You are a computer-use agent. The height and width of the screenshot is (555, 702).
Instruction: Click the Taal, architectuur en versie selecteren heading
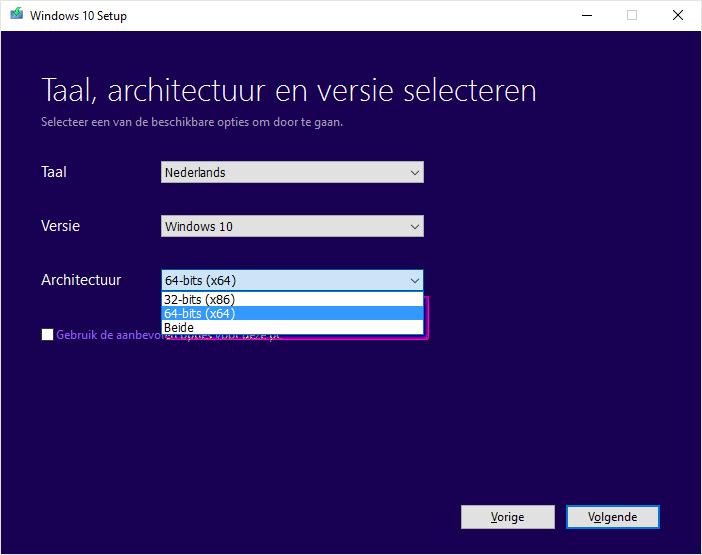point(289,90)
